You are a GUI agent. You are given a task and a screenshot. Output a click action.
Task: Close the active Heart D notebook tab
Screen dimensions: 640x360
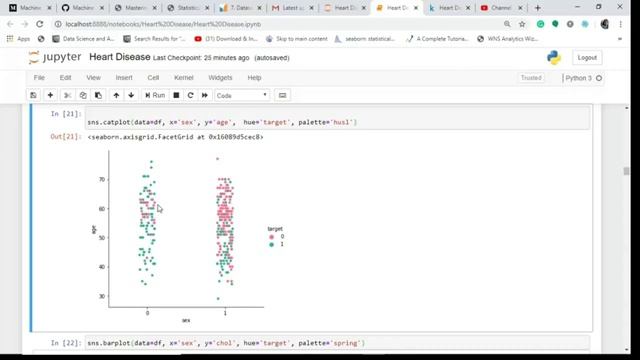point(416,8)
